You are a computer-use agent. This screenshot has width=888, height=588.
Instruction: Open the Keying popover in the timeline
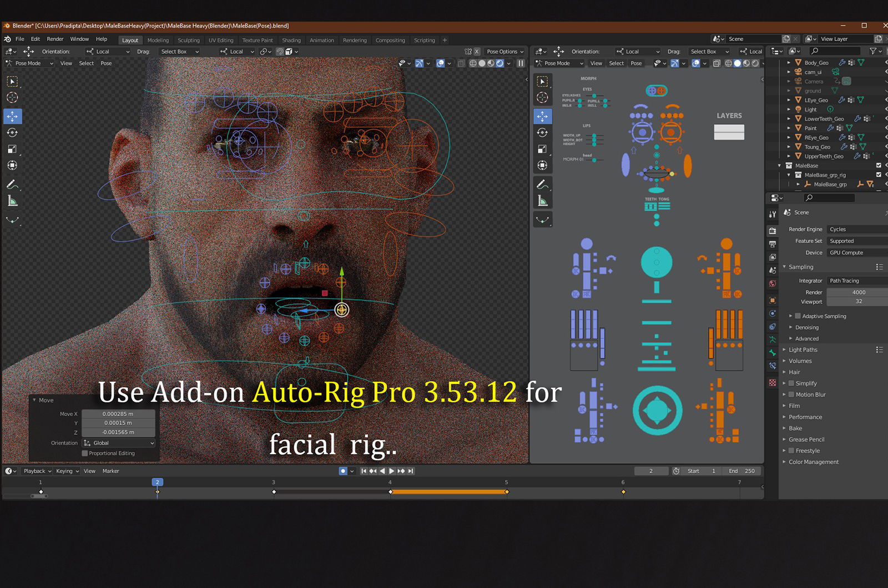tap(67, 471)
